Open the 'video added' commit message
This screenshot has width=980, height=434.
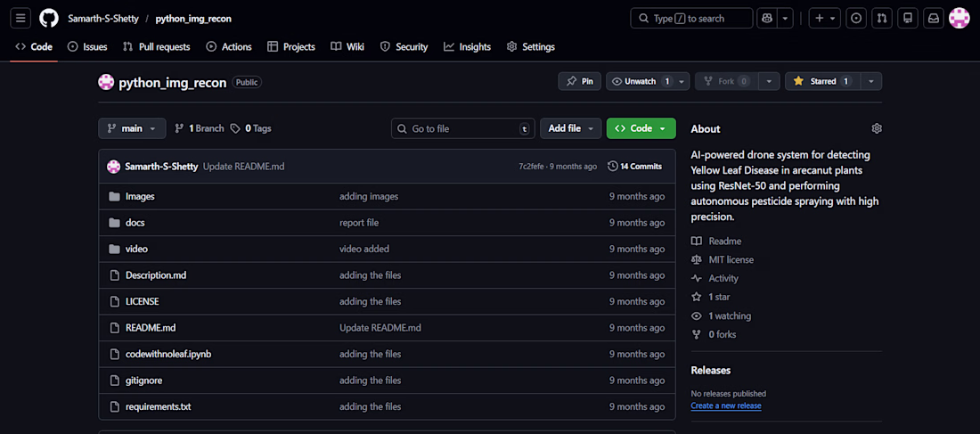tap(364, 249)
